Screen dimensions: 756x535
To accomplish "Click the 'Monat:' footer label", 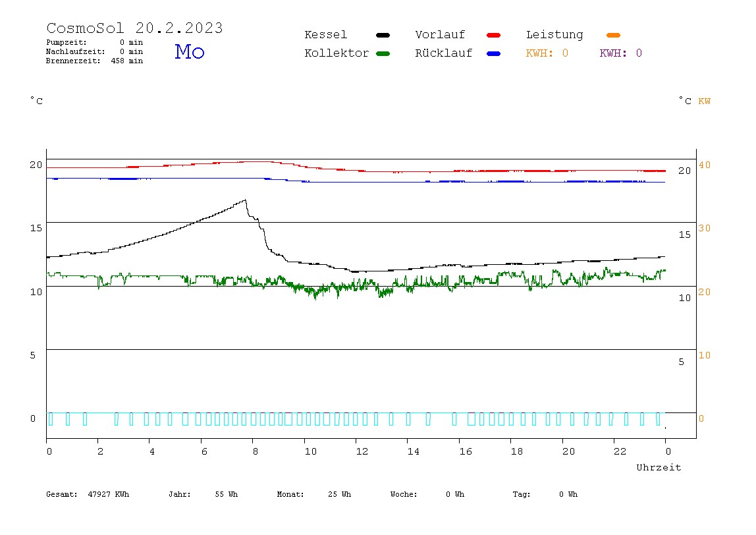I will pos(290,494).
